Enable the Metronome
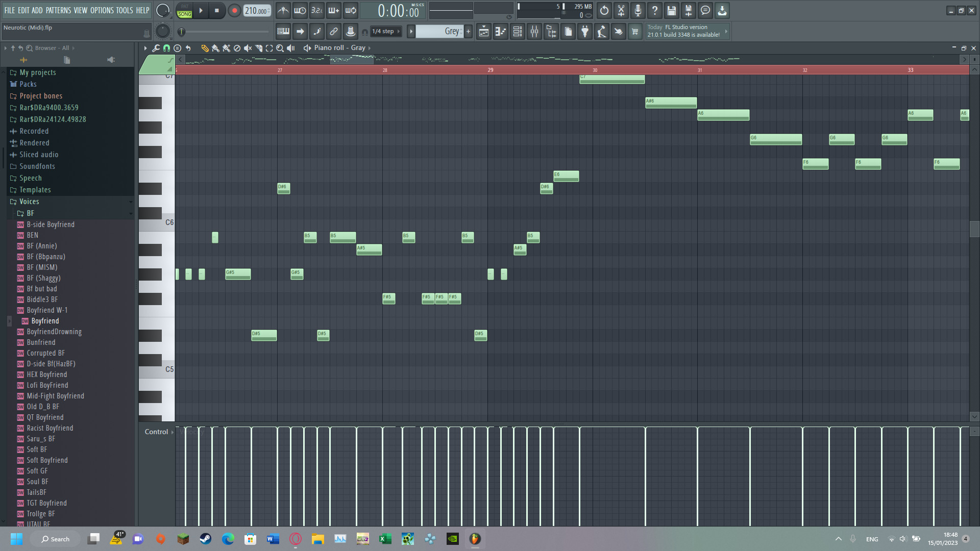Image resolution: width=980 pixels, height=551 pixels. pyautogui.click(x=283, y=10)
